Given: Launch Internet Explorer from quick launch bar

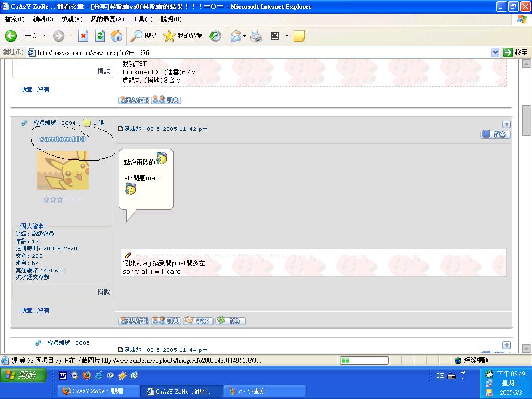Looking at the screenshot, I should (x=98, y=375).
